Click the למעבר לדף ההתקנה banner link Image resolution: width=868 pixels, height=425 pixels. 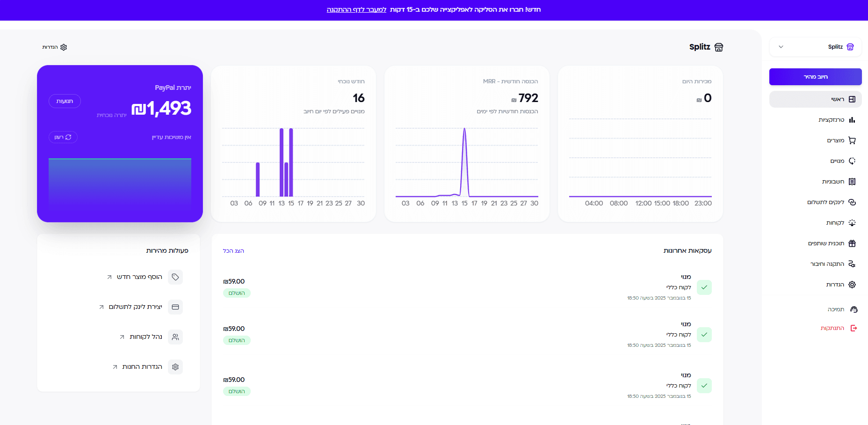(356, 10)
